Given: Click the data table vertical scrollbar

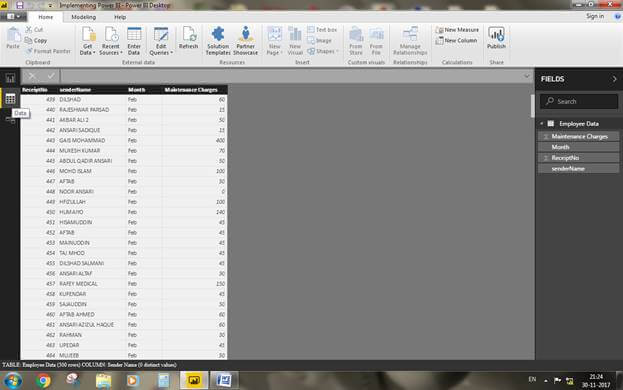Looking at the screenshot, I should click(x=532, y=106).
